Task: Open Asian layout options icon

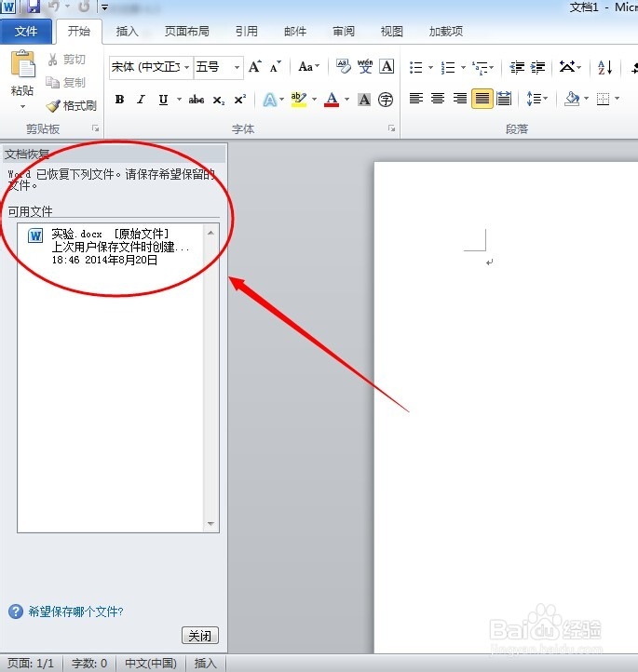Action: [567, 67]
